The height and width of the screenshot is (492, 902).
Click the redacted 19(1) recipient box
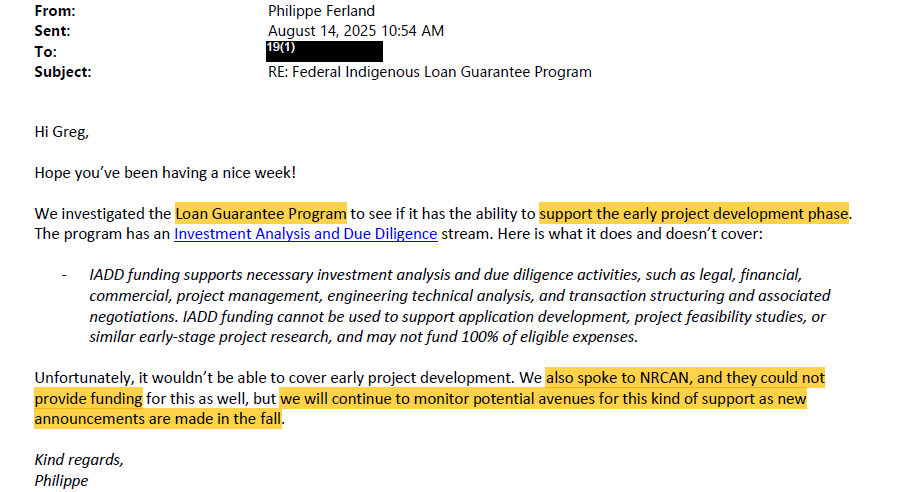324,51
